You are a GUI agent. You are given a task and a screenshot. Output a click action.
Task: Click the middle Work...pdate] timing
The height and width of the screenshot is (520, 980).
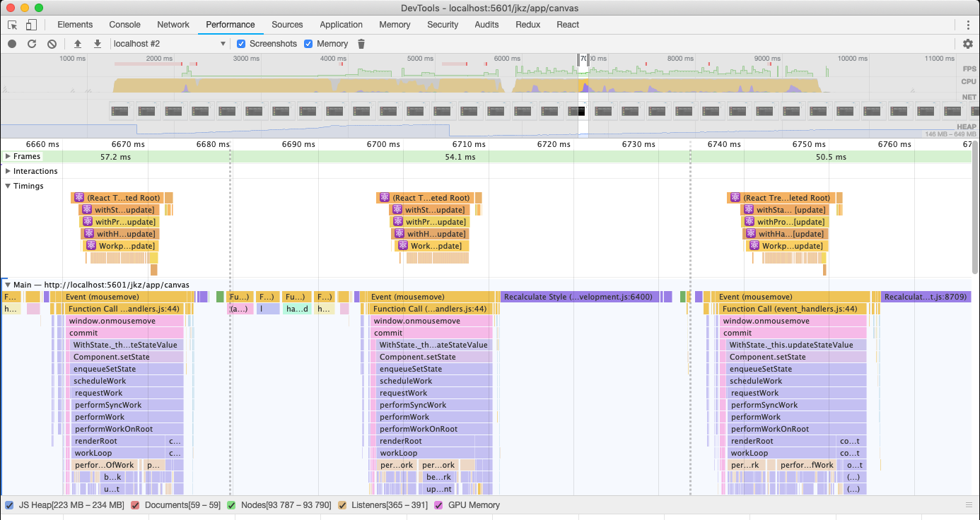[x=431, y=246]
